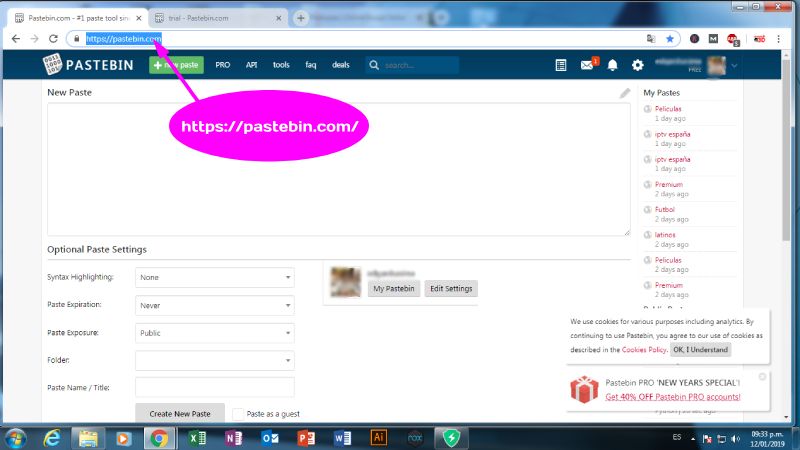Screen dimensions: 800x450
Task: Open Paste Expiration dropdown
Action: [x=215, y=305]
